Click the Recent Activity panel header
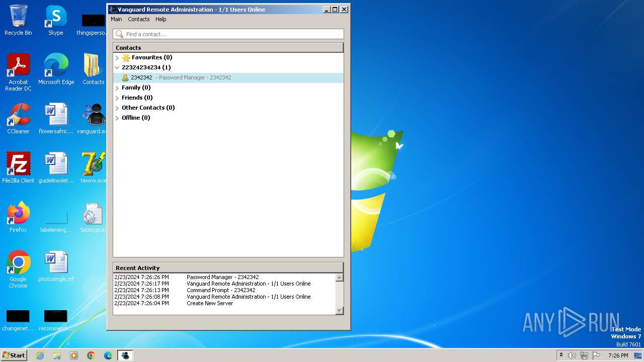Image resolution: width=644 pixels, height=362 pixels. point(228,268)
